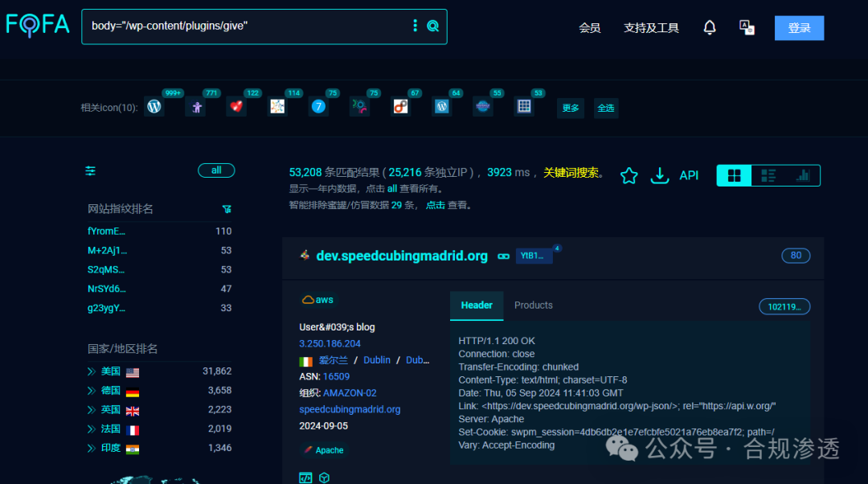Click 全选 to select all icons

(x=606, y=108)
